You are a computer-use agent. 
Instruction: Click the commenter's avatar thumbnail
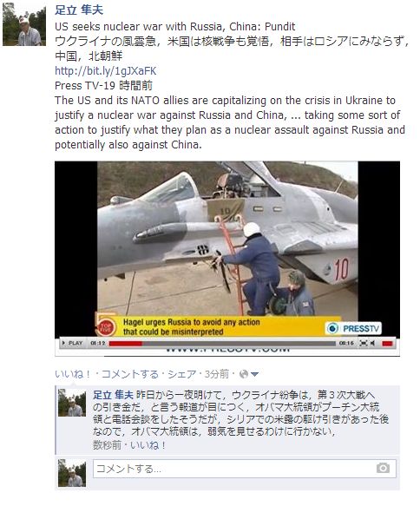pyautogui.click(x=72, y=403)
